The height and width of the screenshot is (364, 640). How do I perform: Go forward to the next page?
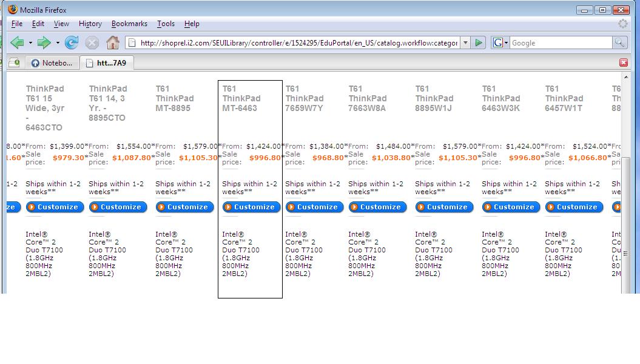44,42
